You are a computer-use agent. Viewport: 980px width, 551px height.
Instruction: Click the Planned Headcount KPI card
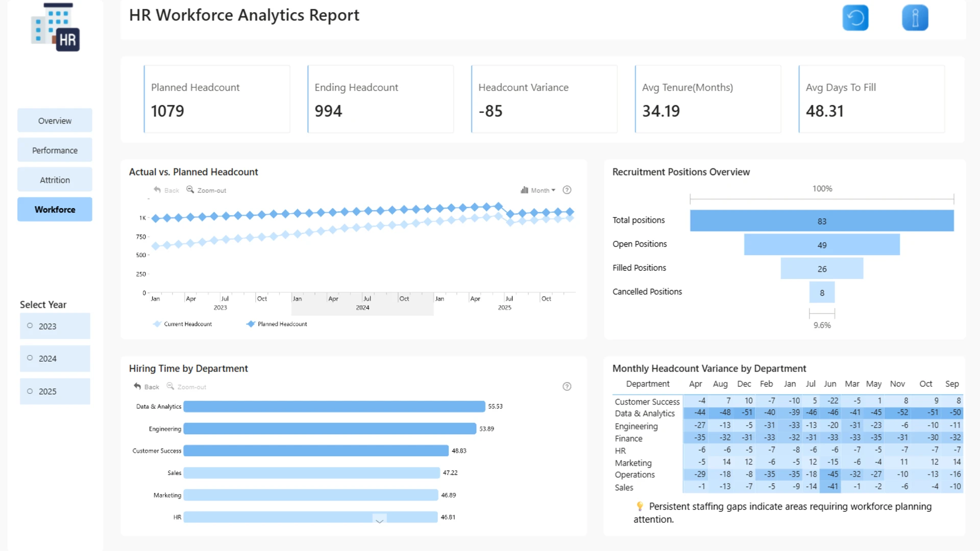coord(217,99)
